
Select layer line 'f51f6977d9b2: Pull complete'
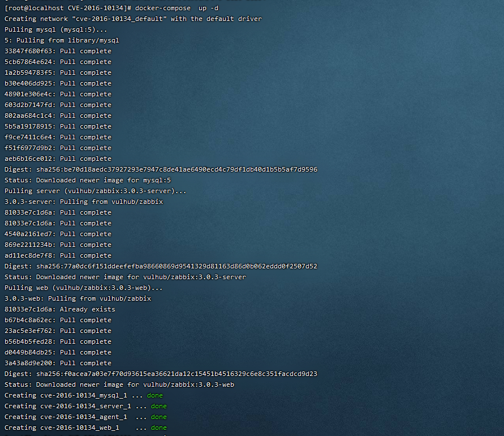(x=58, y=148)
